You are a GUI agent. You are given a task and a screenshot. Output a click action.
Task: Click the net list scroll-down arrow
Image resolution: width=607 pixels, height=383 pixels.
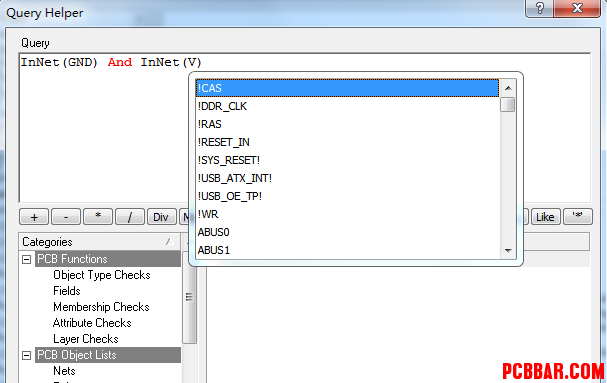[x=508, y=251]
